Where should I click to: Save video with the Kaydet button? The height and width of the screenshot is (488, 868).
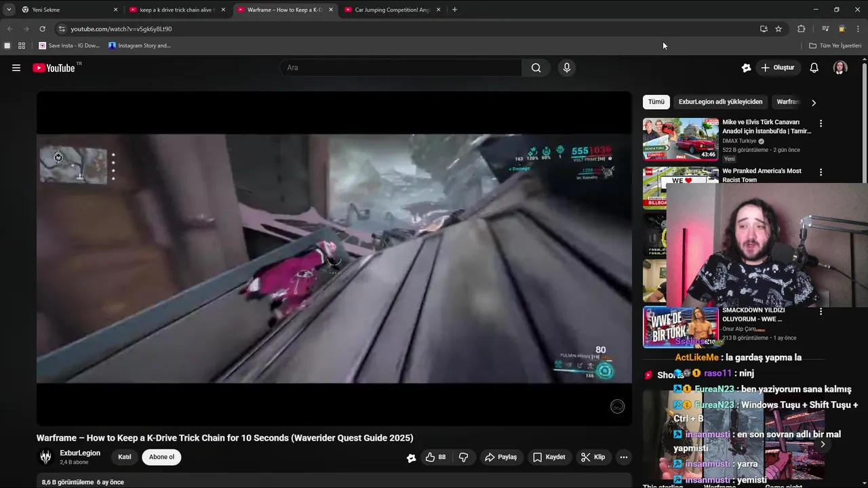pos(549,457)
